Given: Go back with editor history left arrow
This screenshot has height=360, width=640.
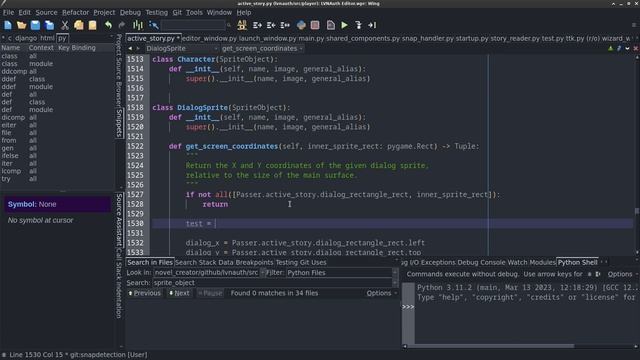Looking at the screenshot, I should [x=130, y=49].
